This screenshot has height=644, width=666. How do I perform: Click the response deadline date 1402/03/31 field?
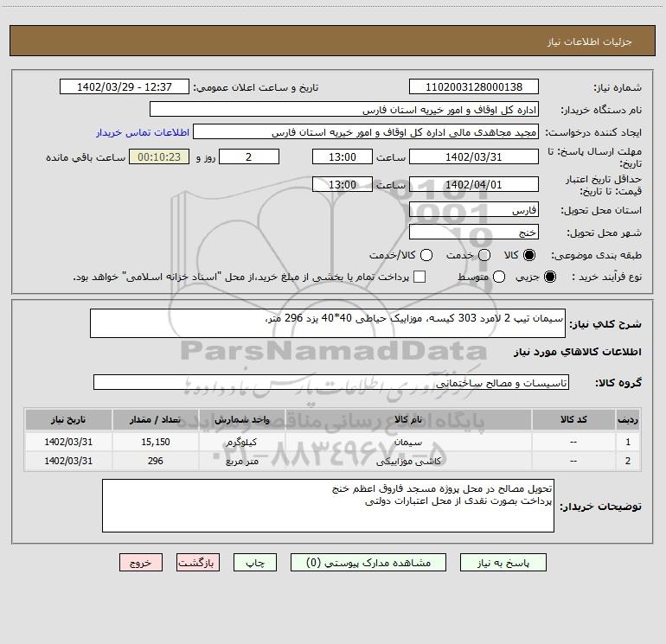(x=474, y=156)
